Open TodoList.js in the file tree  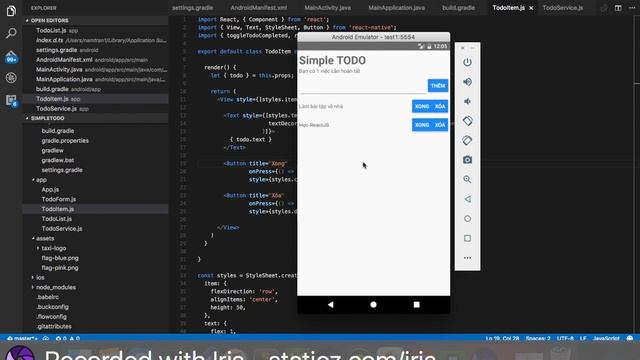pyautogui.click(x=57, y=219)
